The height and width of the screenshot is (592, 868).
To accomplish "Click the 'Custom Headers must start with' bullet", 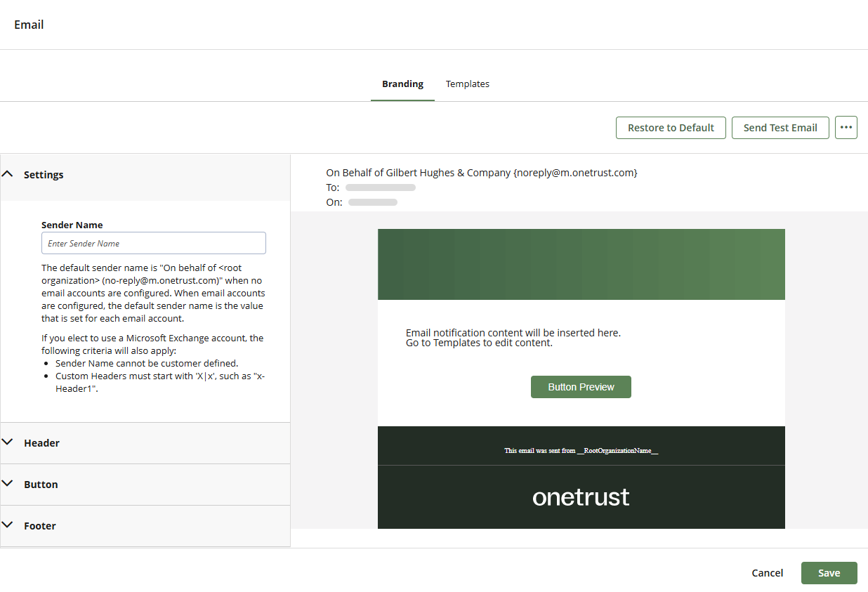I will tap(160, 382).
